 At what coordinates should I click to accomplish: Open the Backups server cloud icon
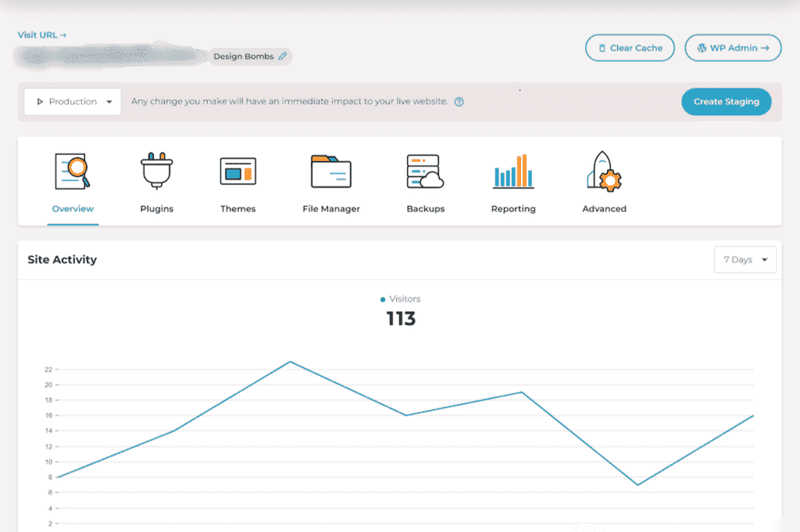(425, 171)
